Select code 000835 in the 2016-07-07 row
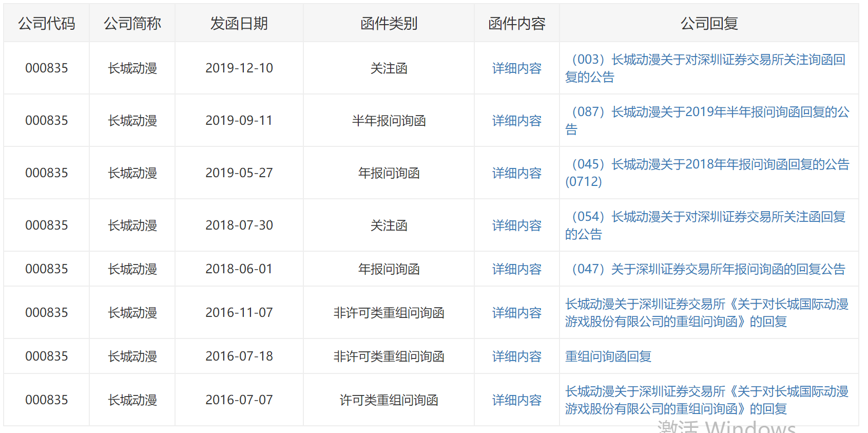 (47, 400)
